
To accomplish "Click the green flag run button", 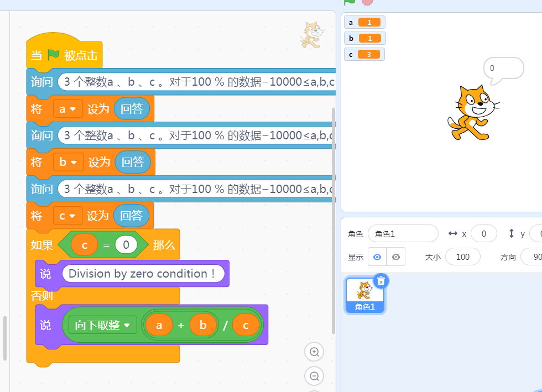I will click(350, 2).
